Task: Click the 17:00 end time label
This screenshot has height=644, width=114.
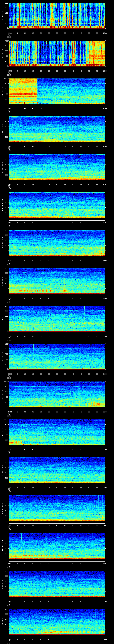Action: (x=105, y=109)
